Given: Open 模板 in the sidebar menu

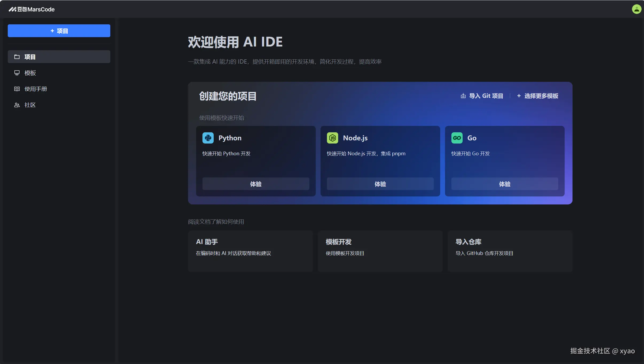Looking at the screenshot, I should (x=30, y=73).
